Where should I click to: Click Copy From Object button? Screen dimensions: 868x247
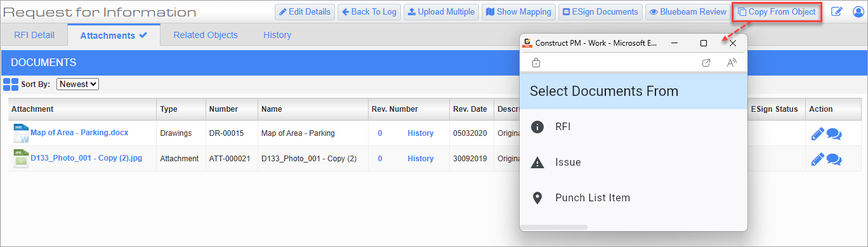(x=777, y=12)
